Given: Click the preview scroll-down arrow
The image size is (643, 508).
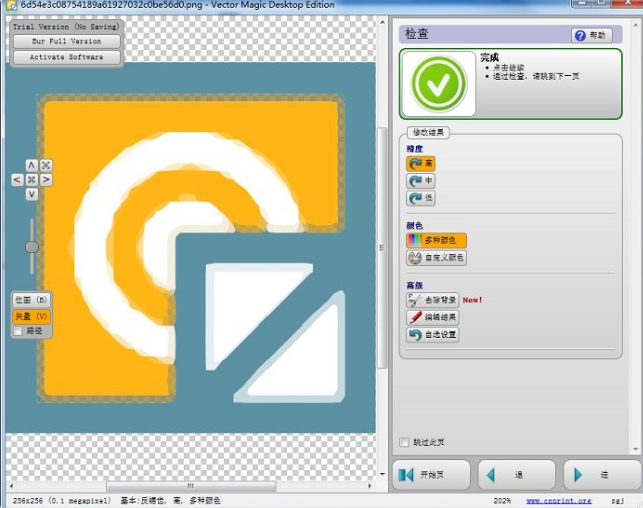Looking at the screenshot, I should (x=382, y=474).
